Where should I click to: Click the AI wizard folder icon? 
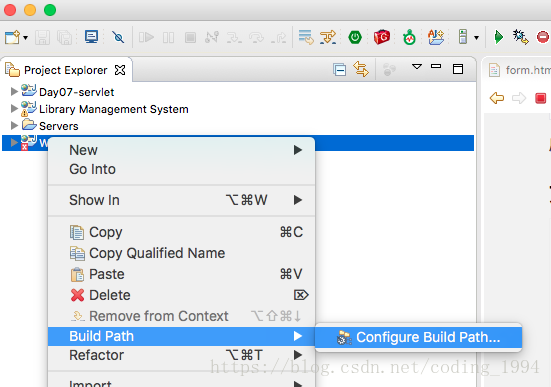(x=436, y=37)
